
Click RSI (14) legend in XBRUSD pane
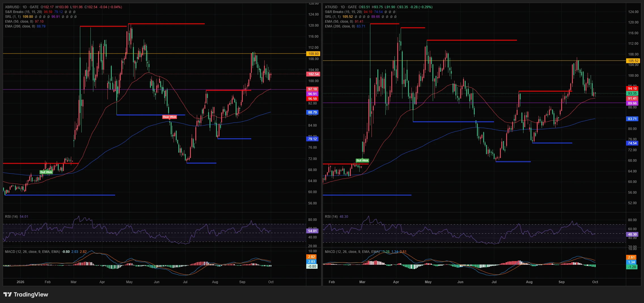11,217
